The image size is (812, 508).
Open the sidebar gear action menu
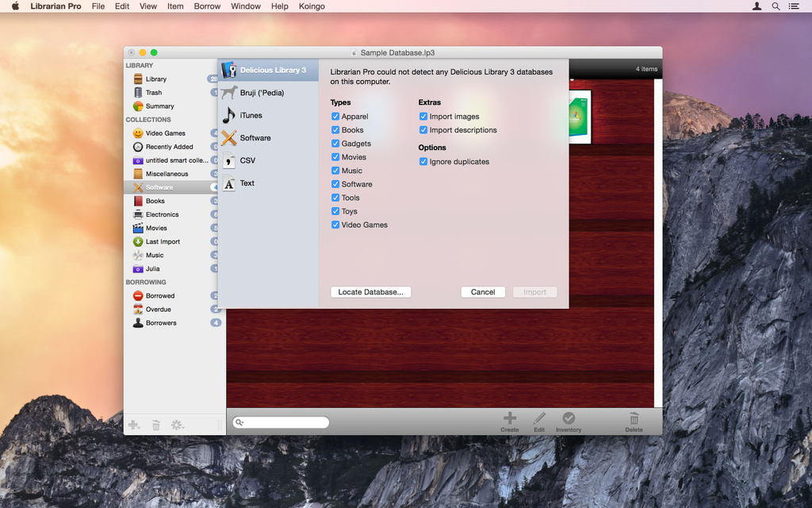pos(177,425)
